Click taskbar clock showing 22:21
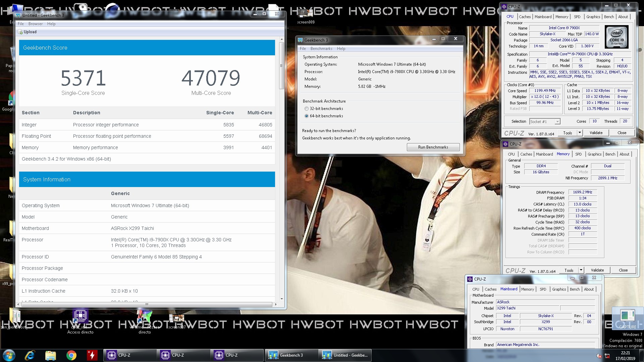This screenshot has width=644, height=362. (x=625, y=355)
